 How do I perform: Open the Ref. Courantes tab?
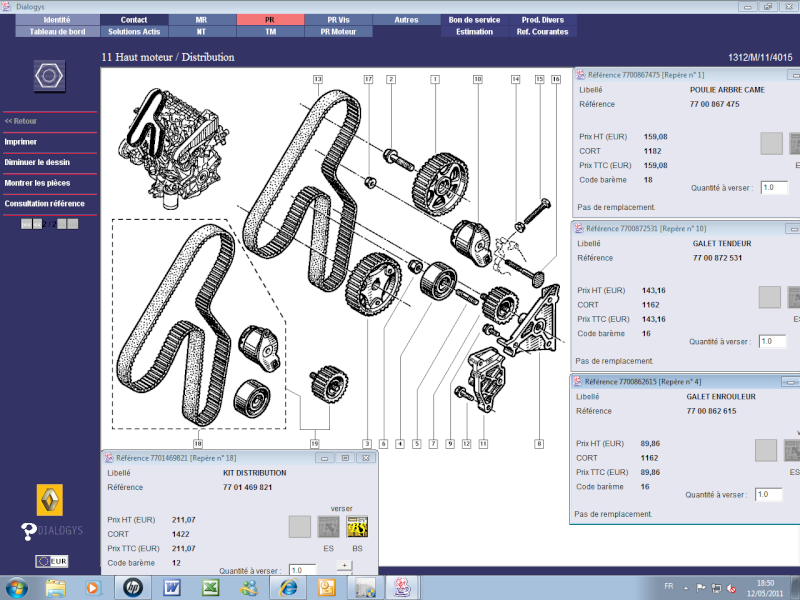click(543, 32)
